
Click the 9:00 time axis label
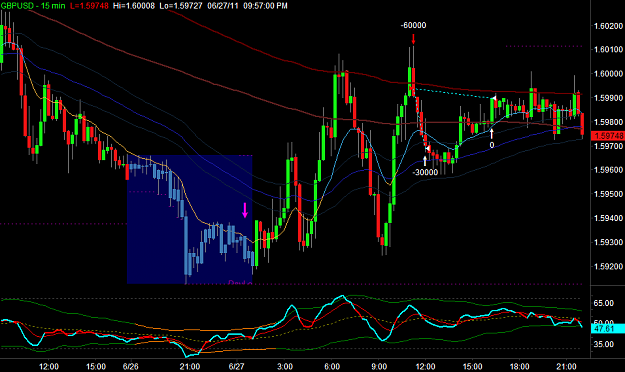pyautogui.click(x=379, y=366)
